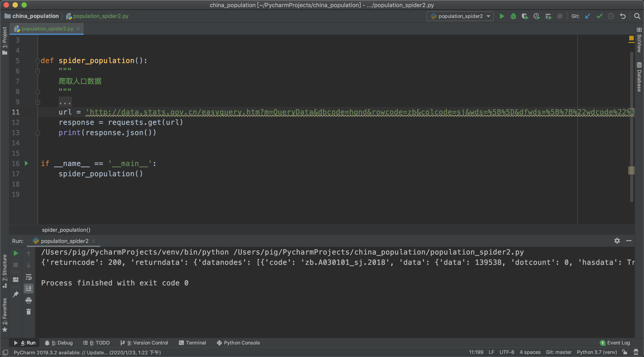Print the console output
The image size is (644, 357).
coord(28,300)
